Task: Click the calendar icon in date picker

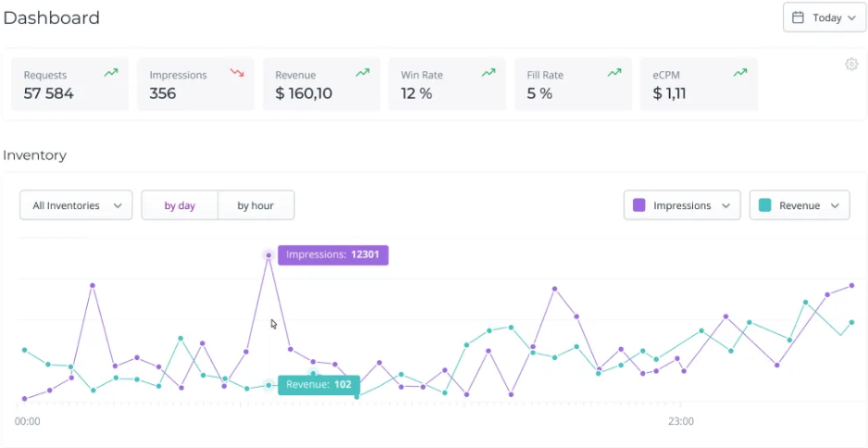Action: click(798, 18)
